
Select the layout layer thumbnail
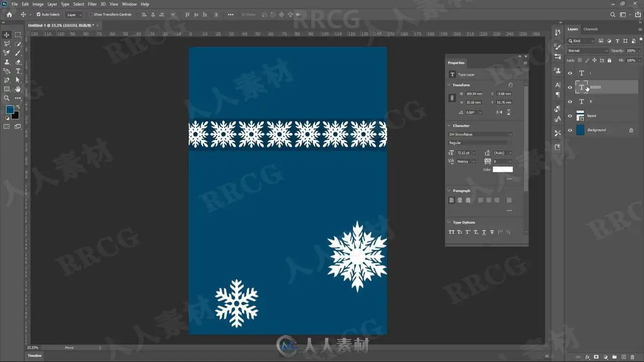(580, 116)
